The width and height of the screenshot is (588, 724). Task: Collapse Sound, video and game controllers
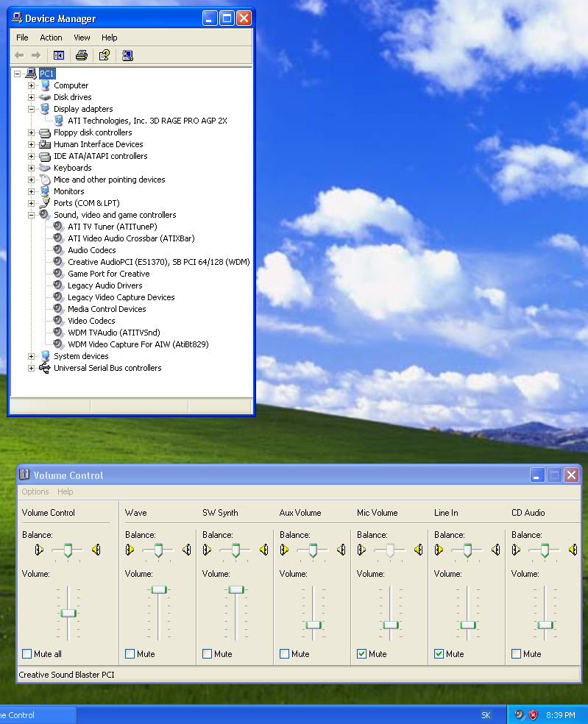32,215
